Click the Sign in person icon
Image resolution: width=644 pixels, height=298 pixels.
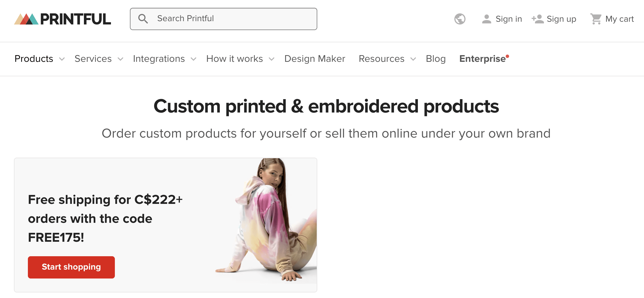486,19
